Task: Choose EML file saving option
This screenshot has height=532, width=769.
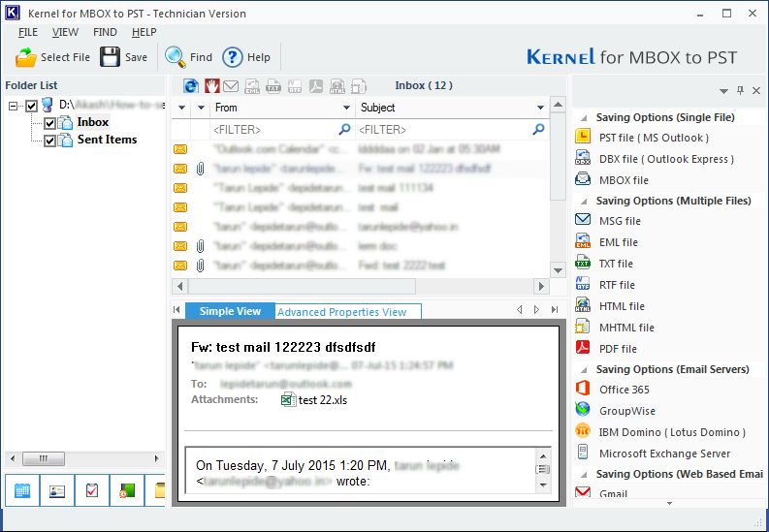Action: pos(619,242)
